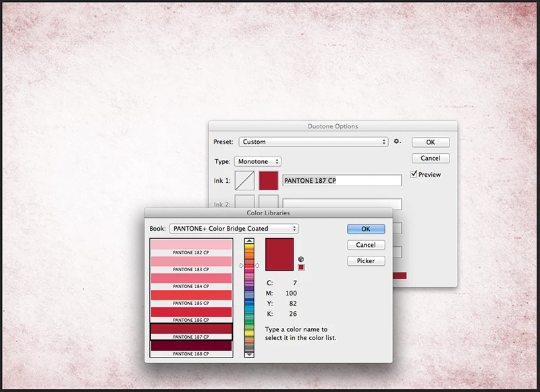This screenshot has width=540, height=392.
Task: Click the color strip scroll down arrow
Action: coord(249,354)
